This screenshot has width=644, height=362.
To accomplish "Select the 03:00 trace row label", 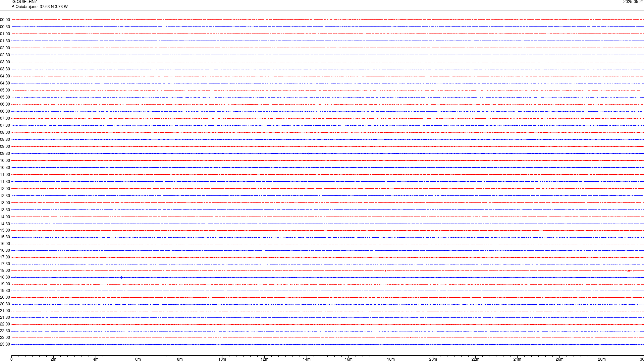I will tap(5, 62).
